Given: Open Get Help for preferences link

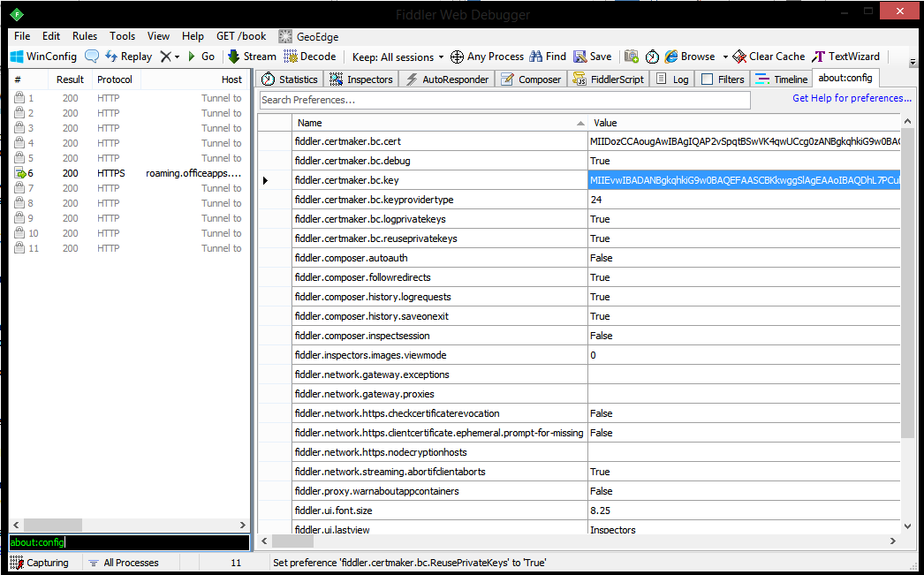Looking at the screenshot, I should coord(852,98).
